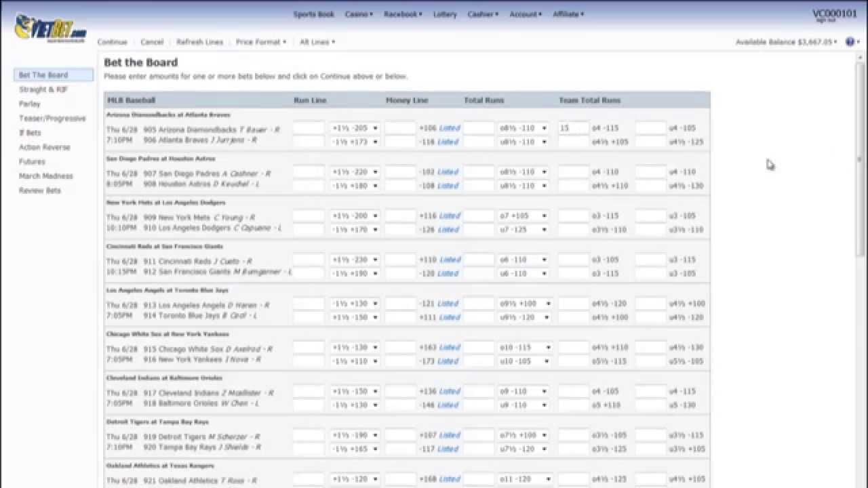Select Bet The Board in sidebar
The width and height of the screenshot is (868, 488).
click(x=54, y=75)
